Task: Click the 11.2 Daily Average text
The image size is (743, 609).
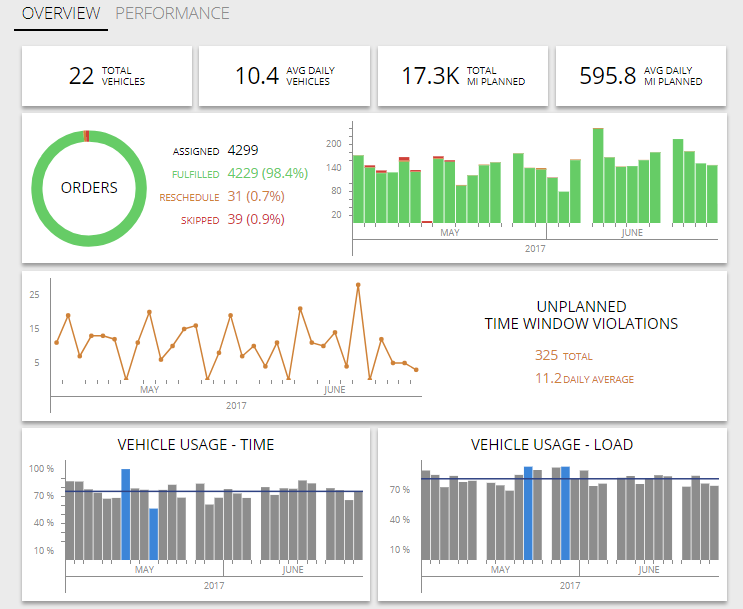Action: 584,379
